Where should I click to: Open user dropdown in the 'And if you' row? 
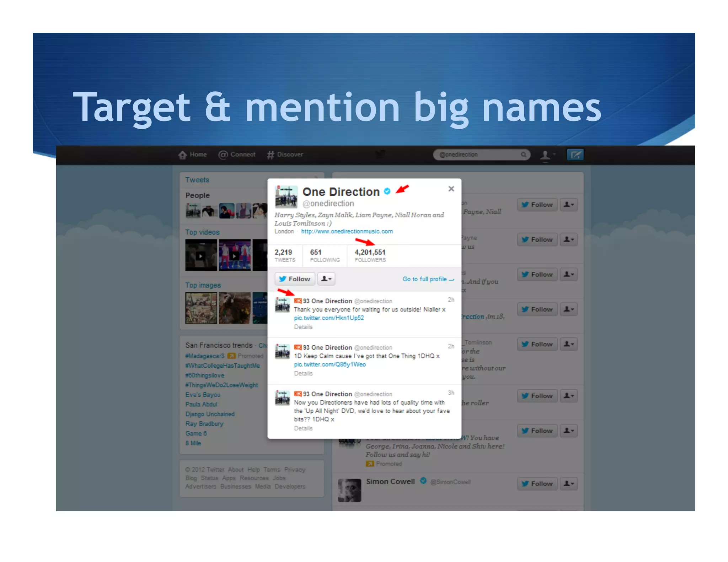(x=569, y=274)
